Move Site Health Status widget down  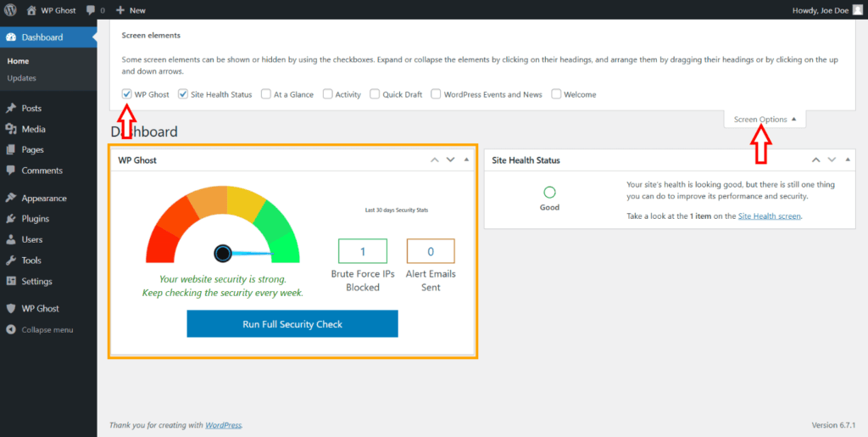tap(832, 160)
